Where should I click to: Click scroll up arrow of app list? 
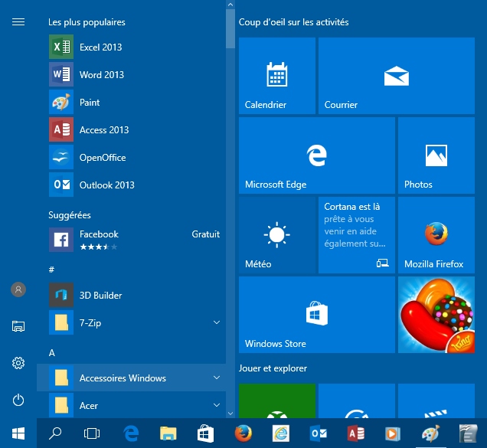[x=230, y=5]
